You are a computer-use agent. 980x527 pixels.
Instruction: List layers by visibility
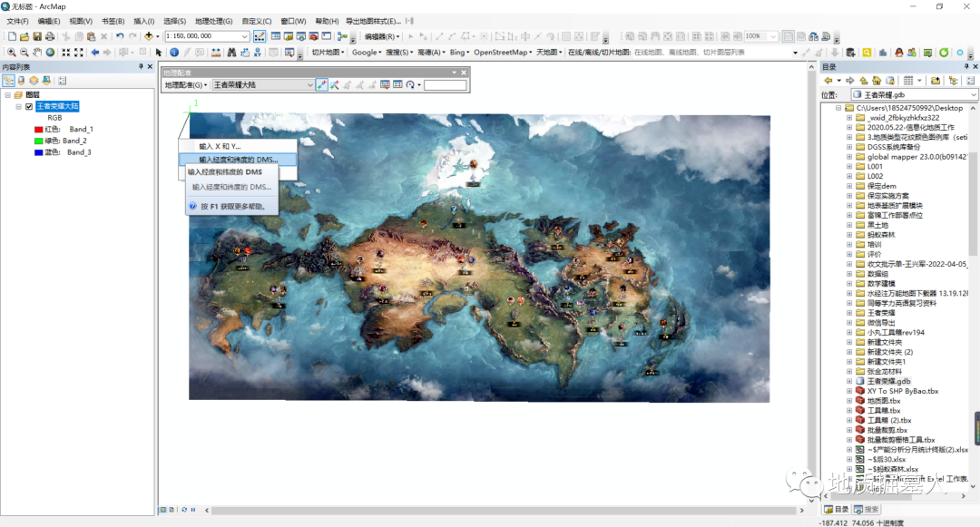34,81
